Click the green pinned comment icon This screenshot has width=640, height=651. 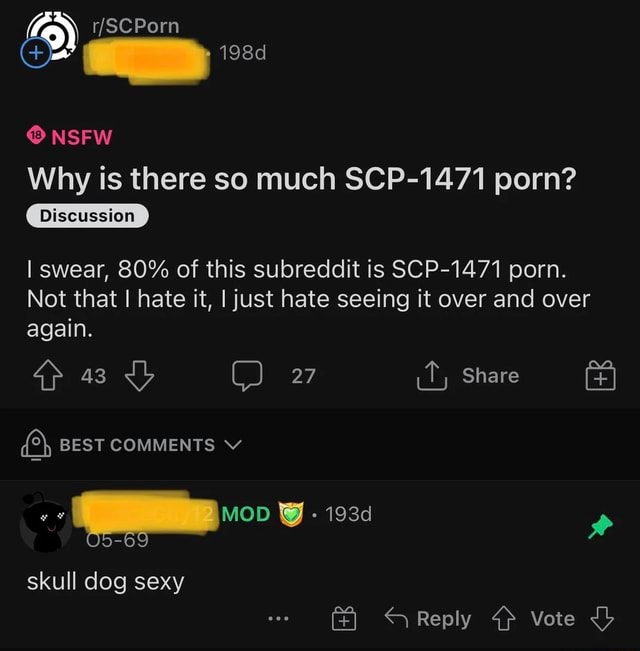point(600,526)
